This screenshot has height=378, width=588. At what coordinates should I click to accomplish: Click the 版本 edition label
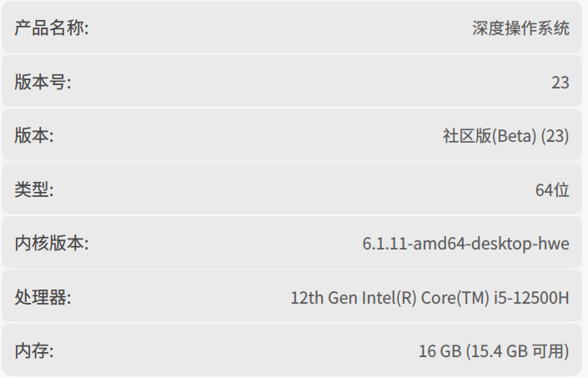coord(34,135)
